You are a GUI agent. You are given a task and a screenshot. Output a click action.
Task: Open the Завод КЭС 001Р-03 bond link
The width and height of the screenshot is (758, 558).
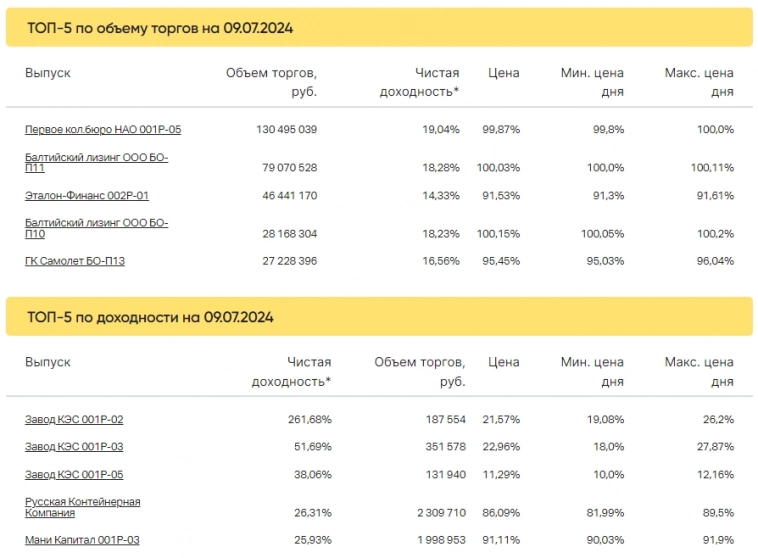tap(74, 447)
